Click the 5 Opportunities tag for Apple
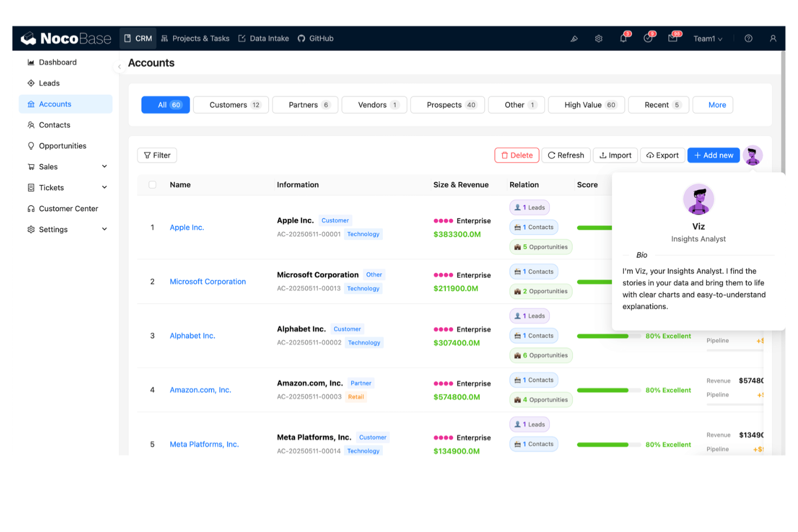This screenshot has height=532, width=798. pyautogui.click(x=541, y=247)
